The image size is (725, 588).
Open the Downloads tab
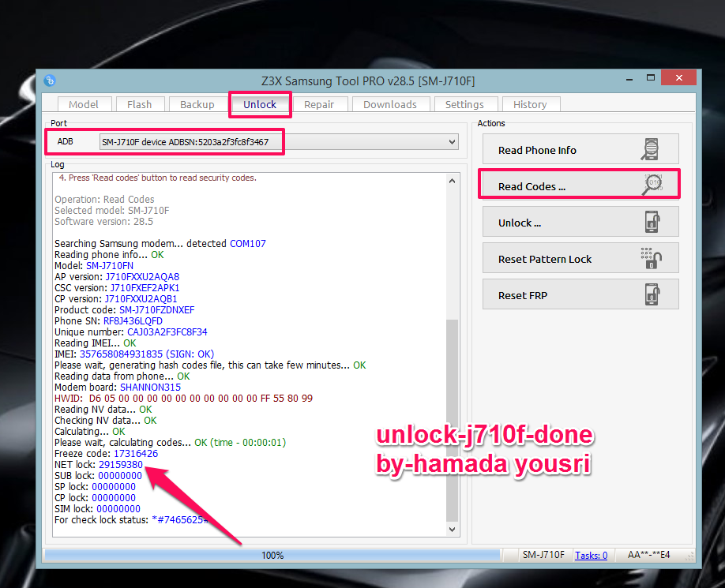pyautogui.click(x=390, y=104)
